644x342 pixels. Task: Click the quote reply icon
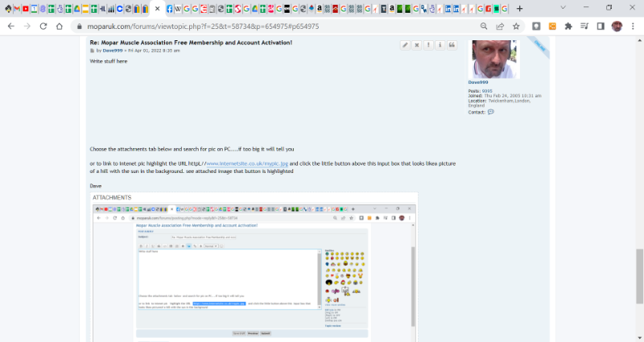pyautogui.click(x=452, y=45)
